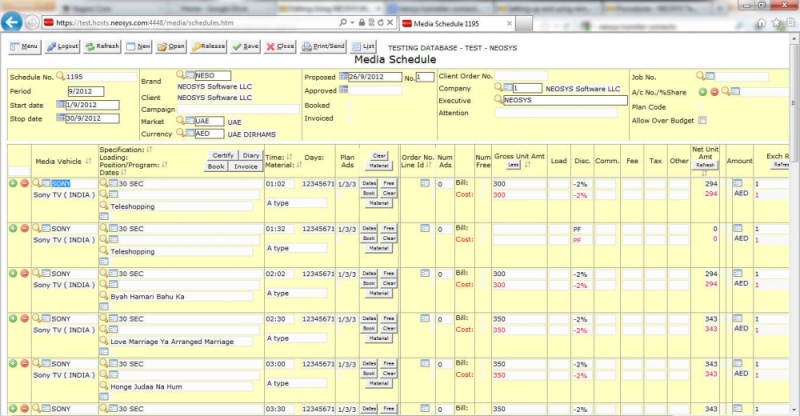Viewport: 800px width, 416px height.
Task: Remove A/c No. share with red minus
Action: pos(714,92)
